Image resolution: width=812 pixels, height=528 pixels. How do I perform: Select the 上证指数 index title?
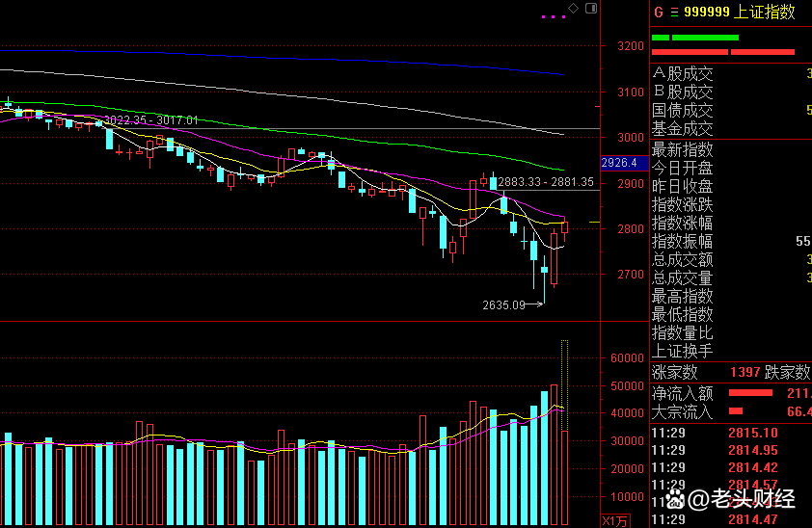[x=765, y=13]
